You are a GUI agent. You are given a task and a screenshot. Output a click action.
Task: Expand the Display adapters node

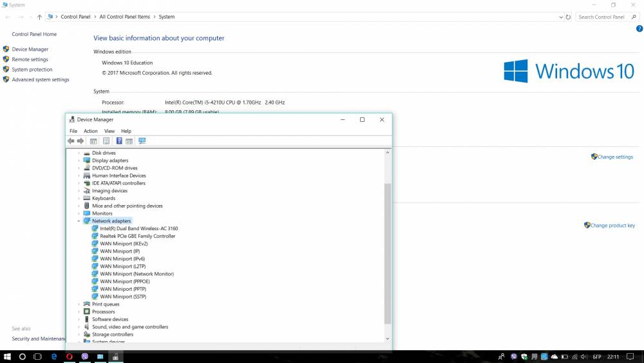click(x=79, y=161)
